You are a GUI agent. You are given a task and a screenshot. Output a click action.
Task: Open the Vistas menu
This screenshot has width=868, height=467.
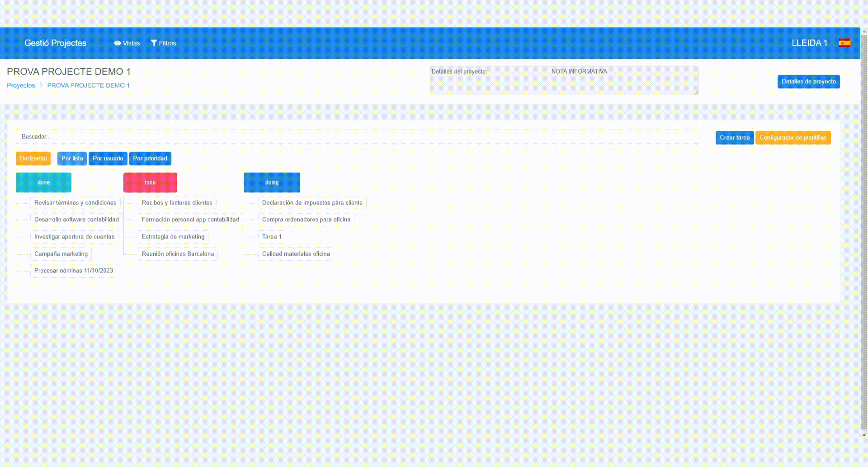pyautogui.click(x=131, y=43)
